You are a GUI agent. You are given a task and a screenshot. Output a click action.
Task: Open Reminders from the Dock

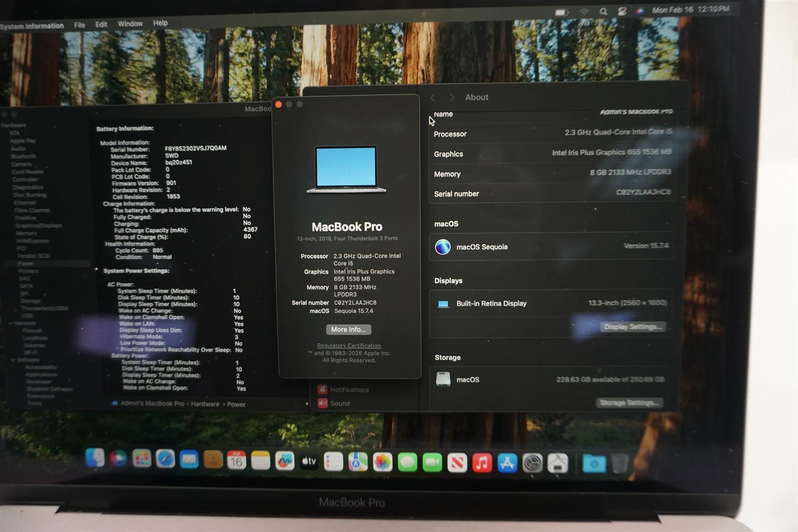click(333, 462)
